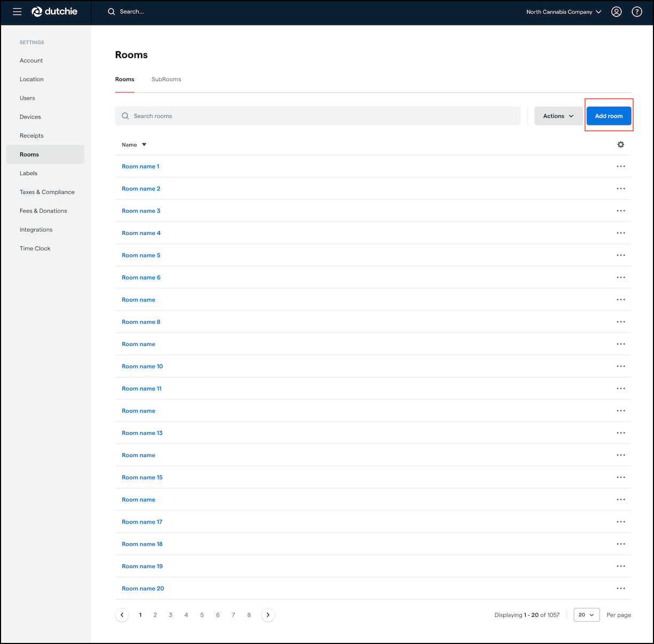Click the dutchie logo
Viewport: 654px width, 644px height.
click(x=54, y=12)
